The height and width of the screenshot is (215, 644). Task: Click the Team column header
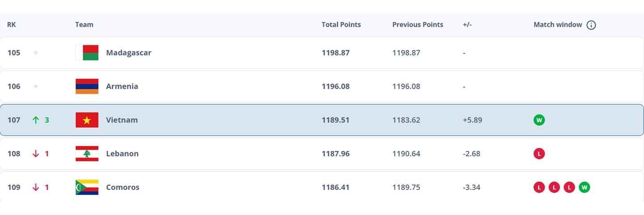pos(84,25)
